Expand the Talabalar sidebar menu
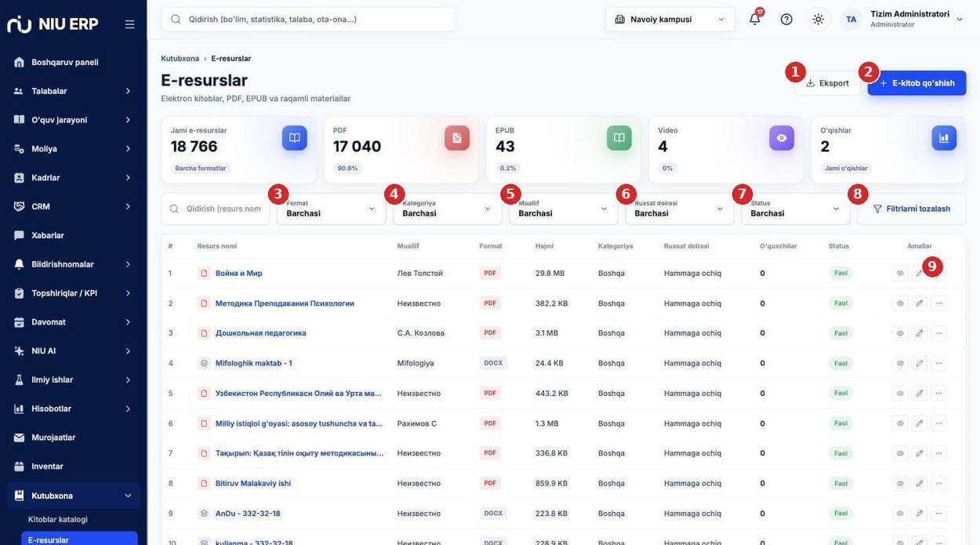The image size is (980, 545). pyautogui.click(x=74, y=91)
